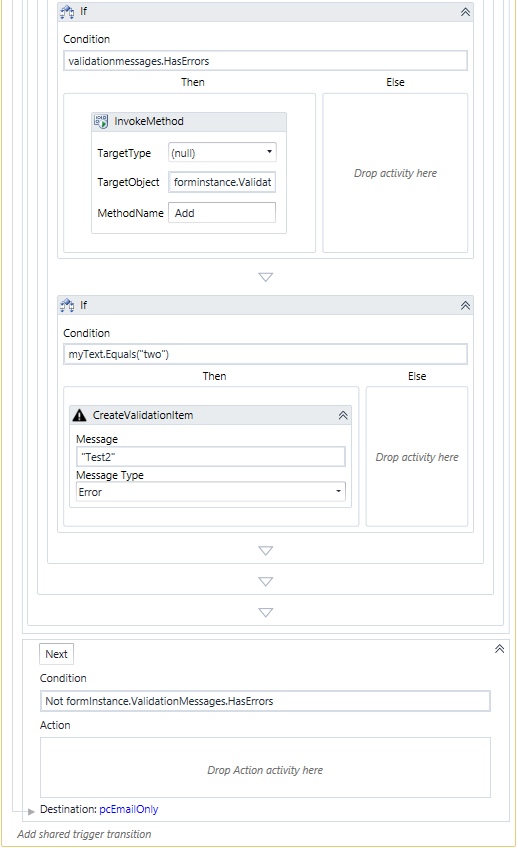Collapse the validationmessages.HasErrors If activity

click(x=465, y=12)
